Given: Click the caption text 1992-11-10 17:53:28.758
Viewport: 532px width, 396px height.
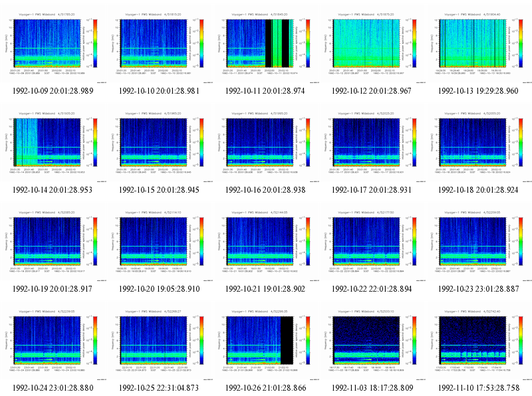Looking at the screenshot, I should 479,388.
